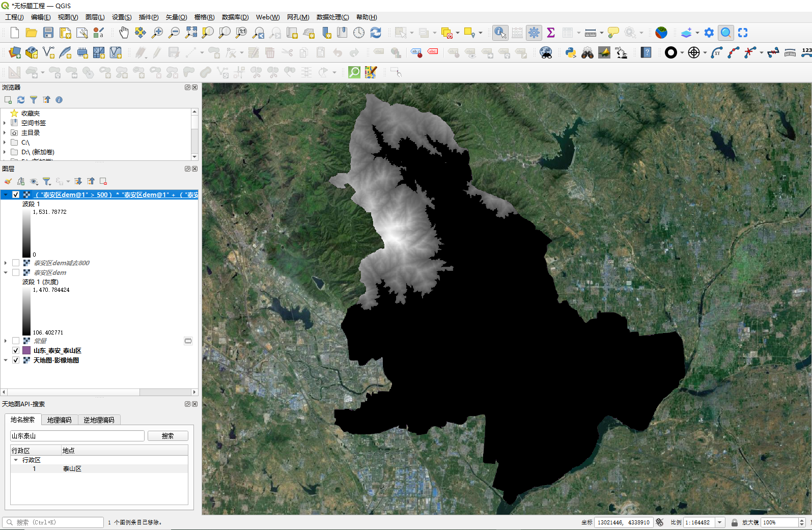The image size is (812, 530).
Task: Toggle visibility of the raster calculator result layer
Action: (16, 194)
